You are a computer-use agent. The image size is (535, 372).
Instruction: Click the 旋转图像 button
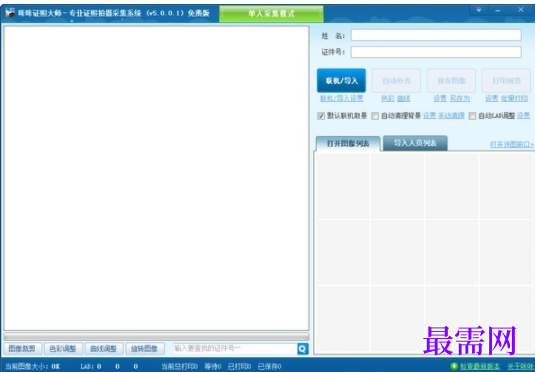click(145, 349)
